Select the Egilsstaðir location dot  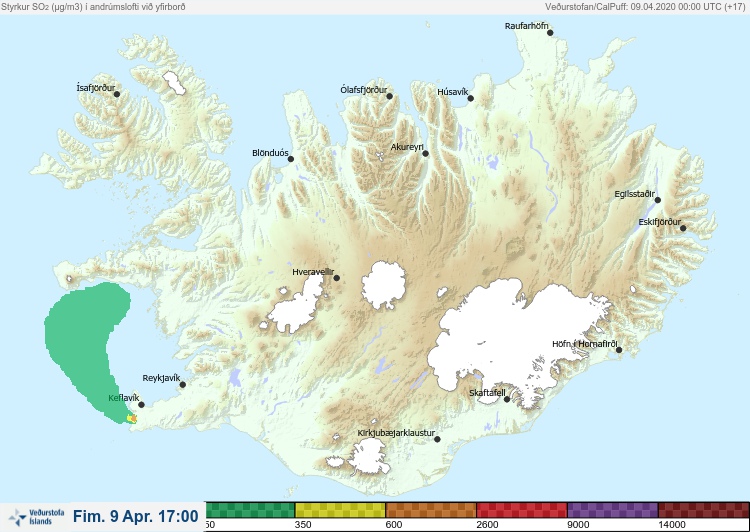(x=658, y=200)
